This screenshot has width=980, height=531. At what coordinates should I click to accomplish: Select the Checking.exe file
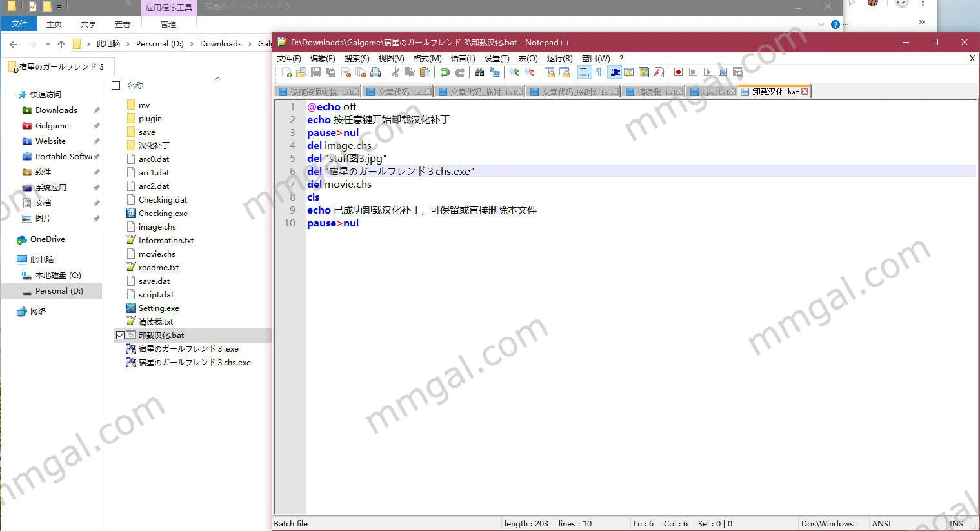(x=163, y=214)
